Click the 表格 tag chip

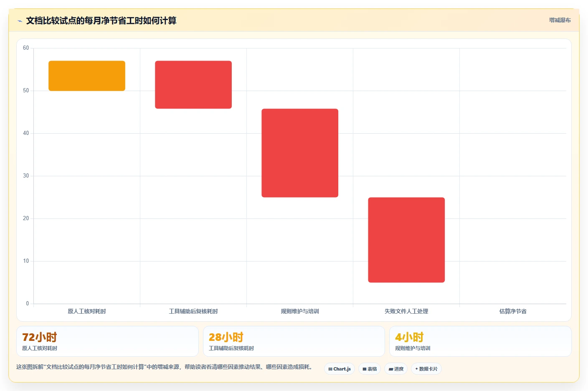tap(370, 369)
